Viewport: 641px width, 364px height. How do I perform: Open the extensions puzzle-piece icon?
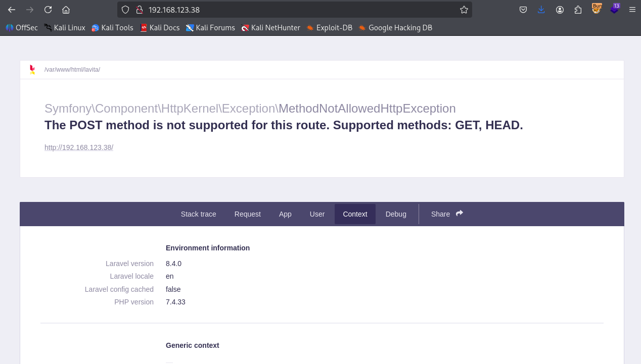click(x=578, y=10)
